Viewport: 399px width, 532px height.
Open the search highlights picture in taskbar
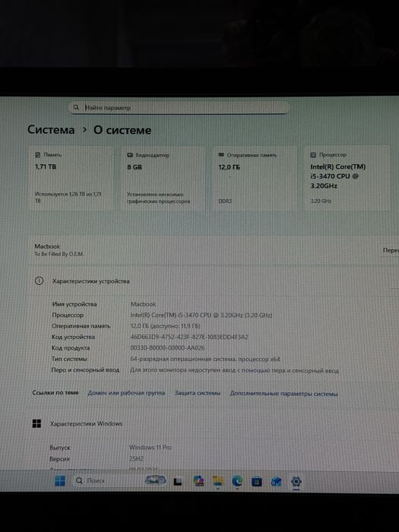click(155, 480)
